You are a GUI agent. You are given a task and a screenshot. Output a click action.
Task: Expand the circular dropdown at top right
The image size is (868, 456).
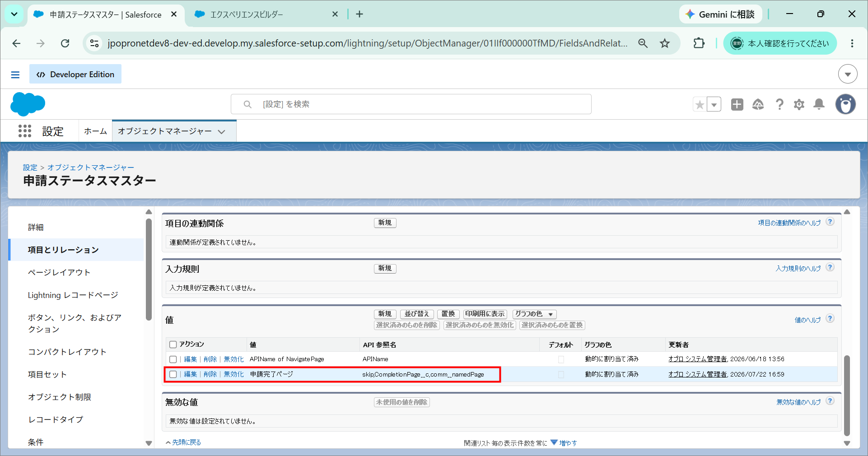pos(848,74)
